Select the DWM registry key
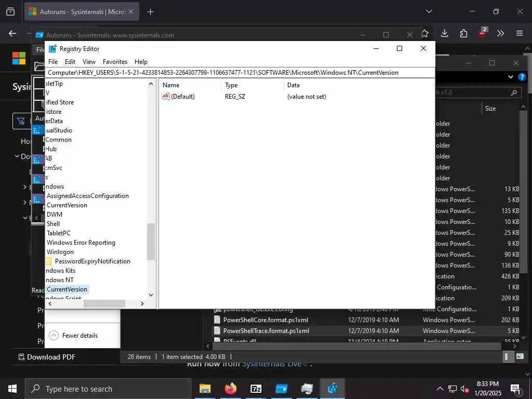This screenshot has height=399, width=532. coord(54,215)
